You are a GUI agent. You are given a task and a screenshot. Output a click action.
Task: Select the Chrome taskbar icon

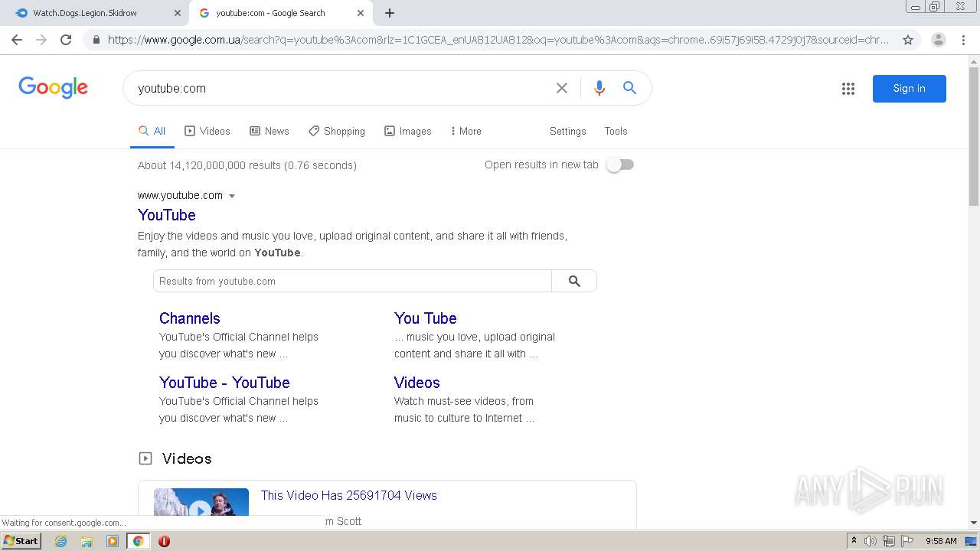139,541
